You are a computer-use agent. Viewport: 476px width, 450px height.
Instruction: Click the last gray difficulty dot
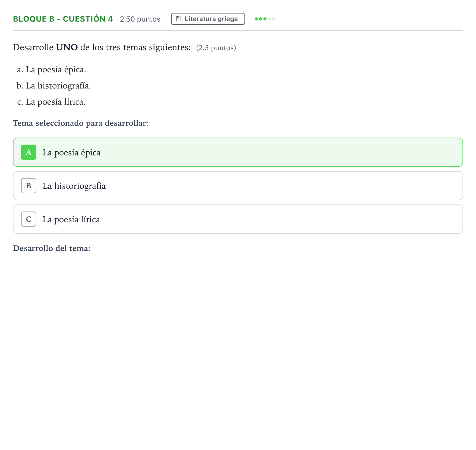click(x=274, y=19)
